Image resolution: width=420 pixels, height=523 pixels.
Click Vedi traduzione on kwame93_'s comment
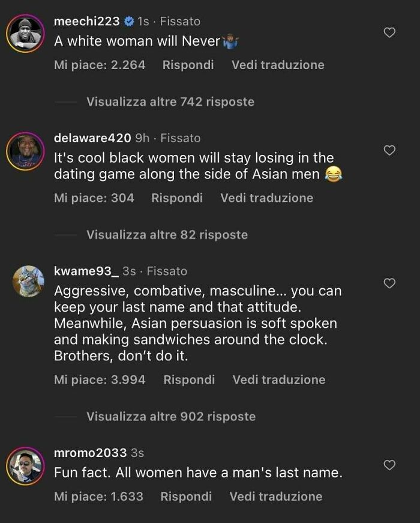point(278,379)
